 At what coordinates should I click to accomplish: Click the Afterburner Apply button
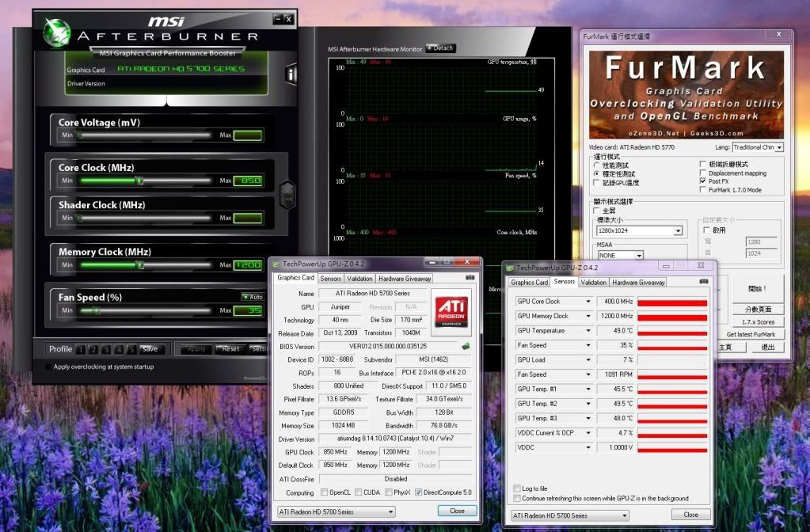196,350
